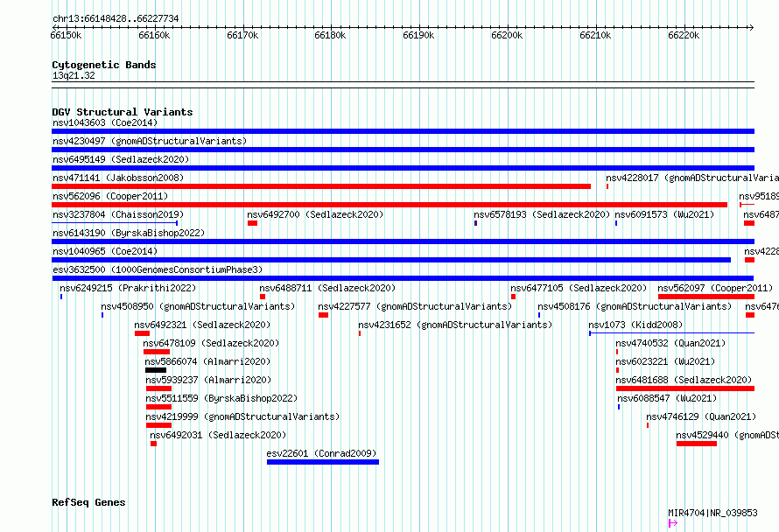
Task: Open the nsv6088547 (Wu2021) label
Action: (x=667, y=398)
